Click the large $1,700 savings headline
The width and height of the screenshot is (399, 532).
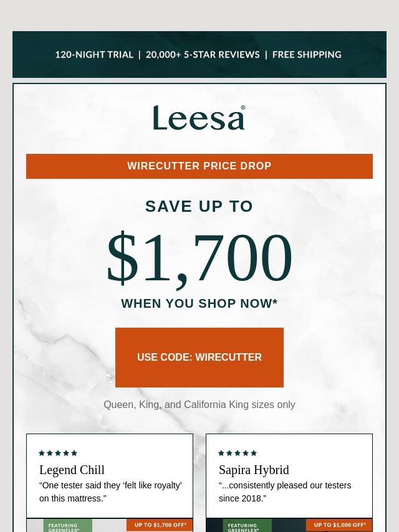(199, 259)
